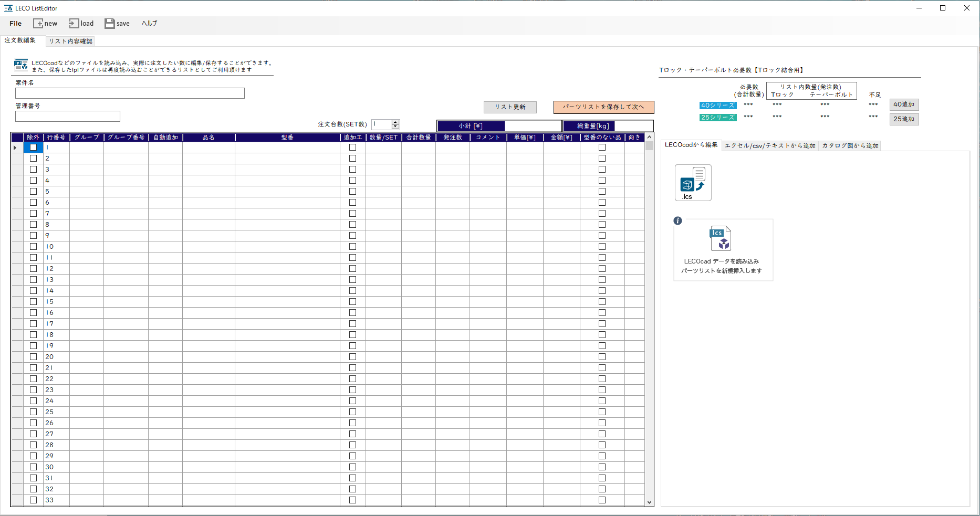The width and height of the screenshot is (980, 516).
Task: Click パーツリストを保存して次へ button
Action: pos(603,107)
